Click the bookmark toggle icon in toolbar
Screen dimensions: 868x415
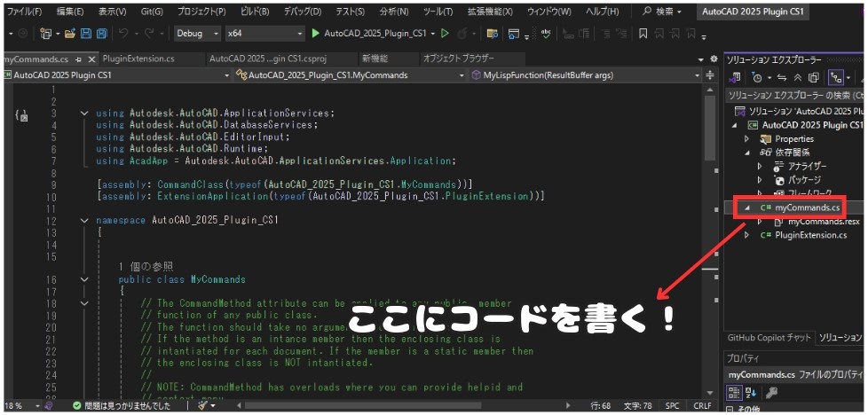click(x=643, y=34)
